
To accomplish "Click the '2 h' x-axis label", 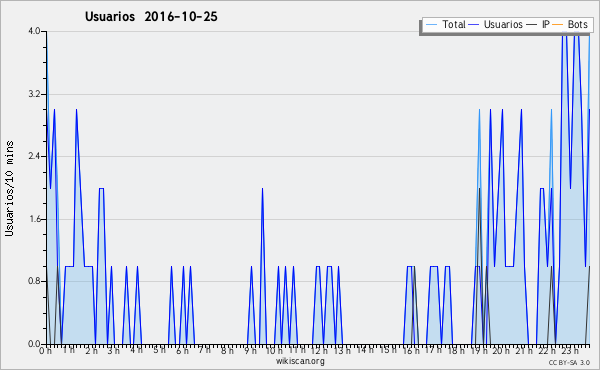I will (91, 351).
